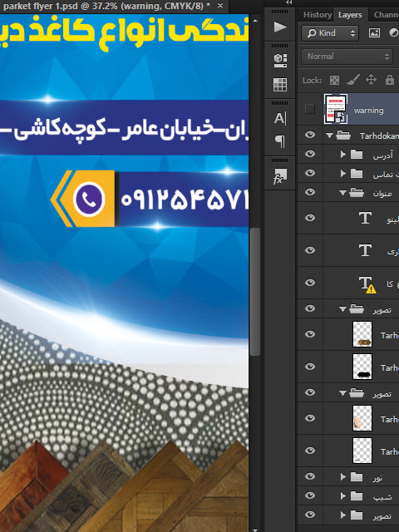399x532 pixels.
Task: Hide the لينو text layer
Action: 309,218
